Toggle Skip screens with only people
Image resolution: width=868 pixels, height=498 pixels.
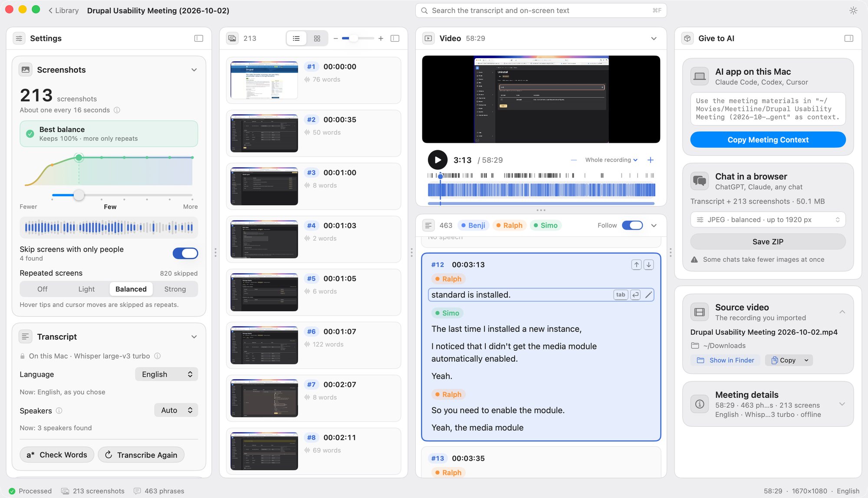pos(185,253)
